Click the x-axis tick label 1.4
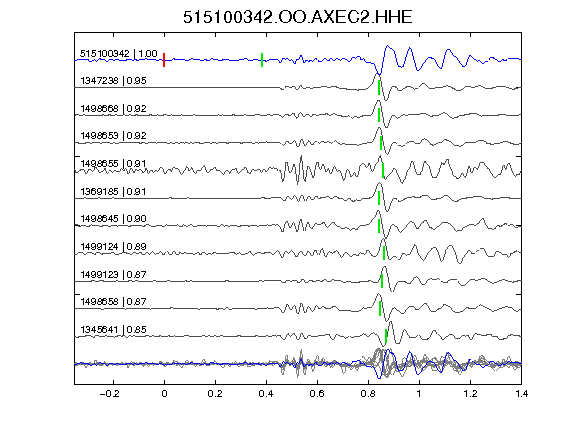The height and width of the screenshot is (432, 576). coord(522,394)
